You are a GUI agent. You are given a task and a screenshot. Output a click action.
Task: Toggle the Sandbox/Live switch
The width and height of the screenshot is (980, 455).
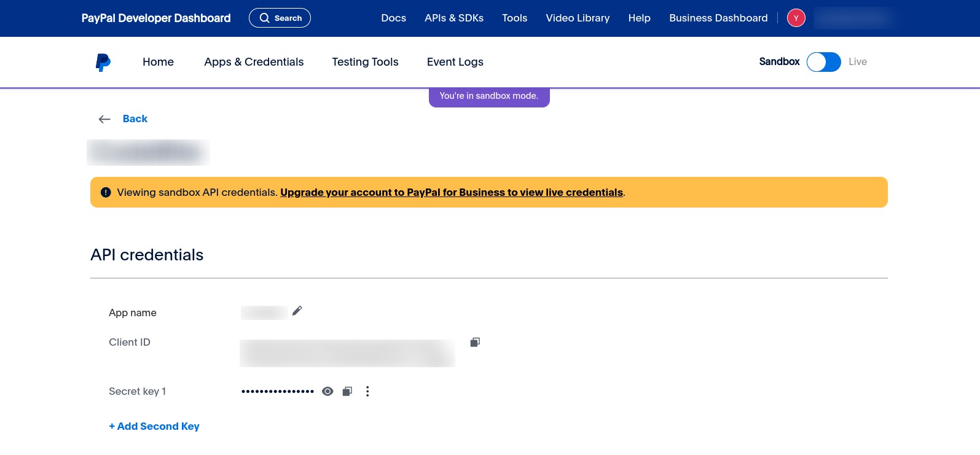824,61
